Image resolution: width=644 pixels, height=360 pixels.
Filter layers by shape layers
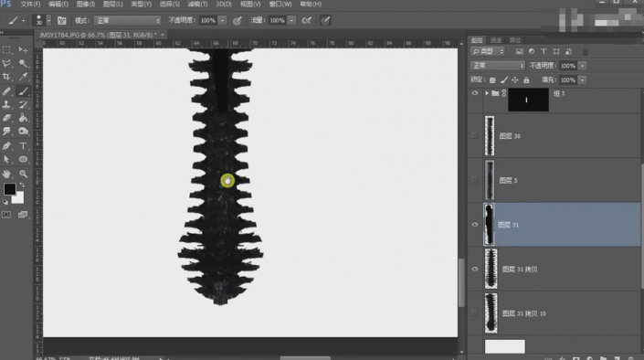point(556,51)
